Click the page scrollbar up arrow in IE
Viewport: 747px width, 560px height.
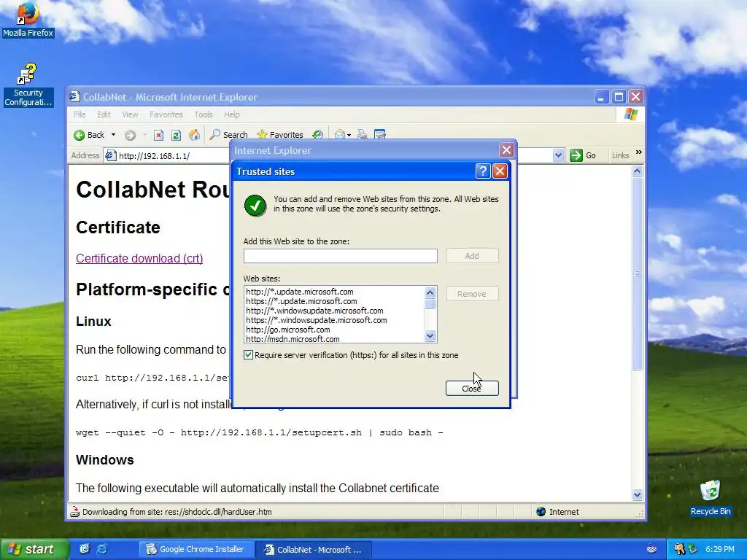coord(638,171)
